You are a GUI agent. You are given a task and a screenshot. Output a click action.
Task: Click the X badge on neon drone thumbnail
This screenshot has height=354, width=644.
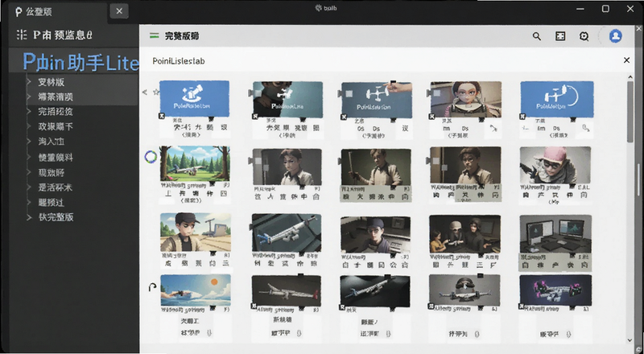click(x=522, y=307)
